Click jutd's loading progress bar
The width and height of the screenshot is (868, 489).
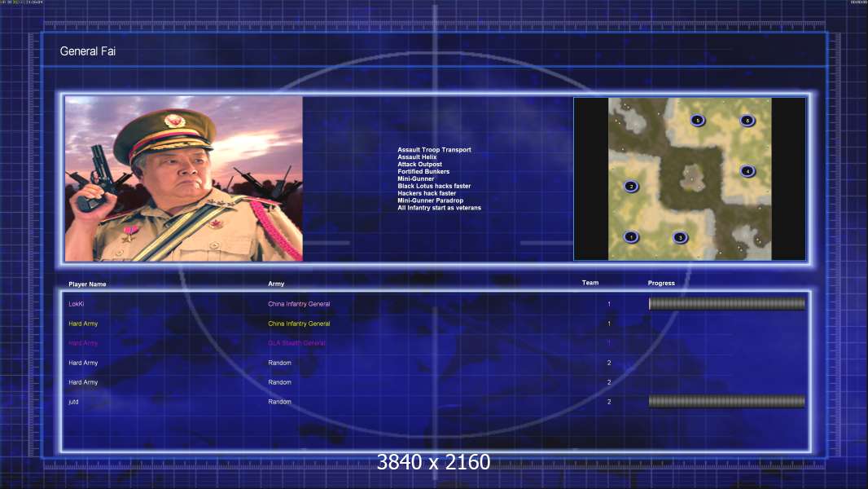click(x=727, y=402)
